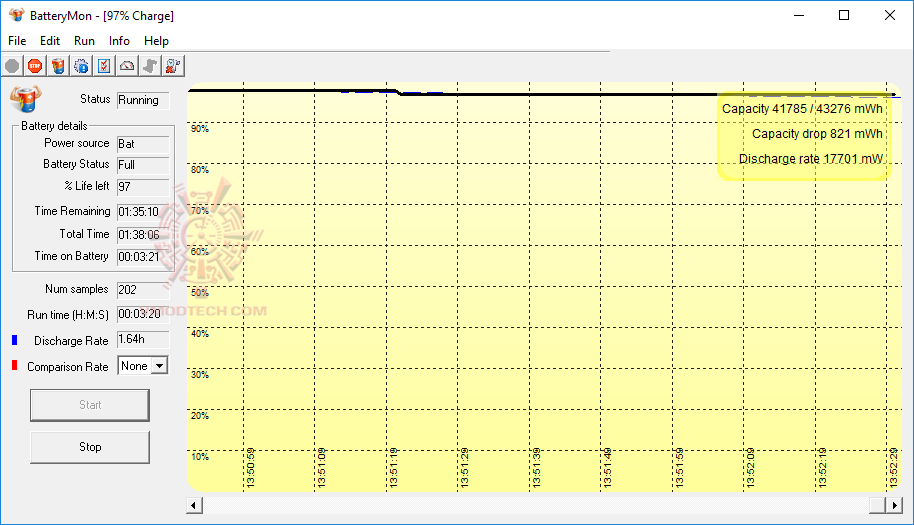Click the red STOP toolbar icon
The width and height of the screenshot is (914, 525).
pos(35,66)
